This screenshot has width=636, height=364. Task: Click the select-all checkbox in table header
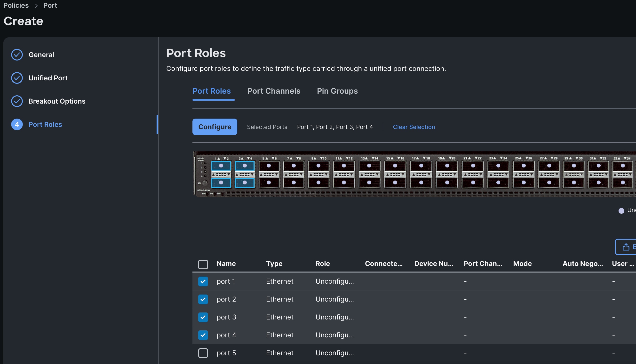pos(203,264)
